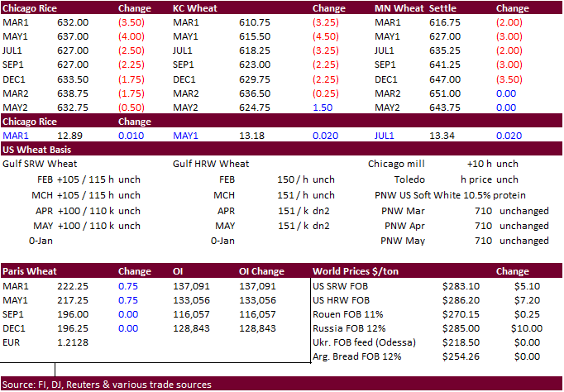Click the Gulf HRW Wheat label
Image resolution: width=564 pixels, height=392 pixels.
[x=211, y=164]
